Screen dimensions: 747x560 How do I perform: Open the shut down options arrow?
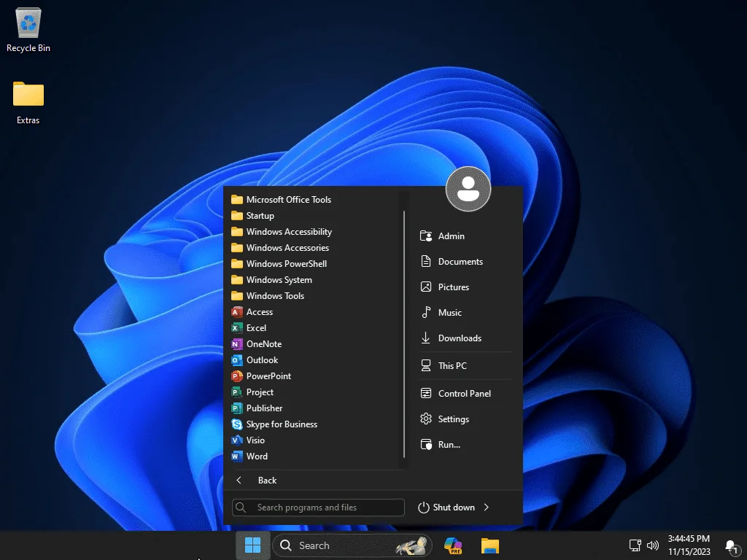coord(487,507)
